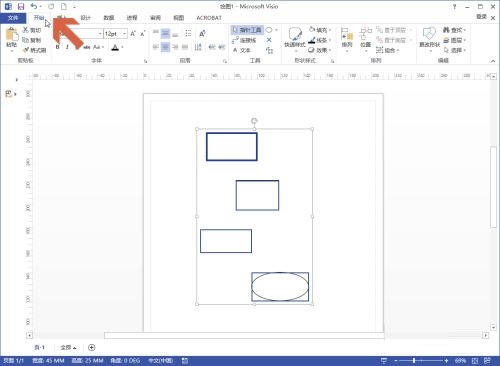Undo the last action
The image size is (500, 366).
tap(33, 6)
